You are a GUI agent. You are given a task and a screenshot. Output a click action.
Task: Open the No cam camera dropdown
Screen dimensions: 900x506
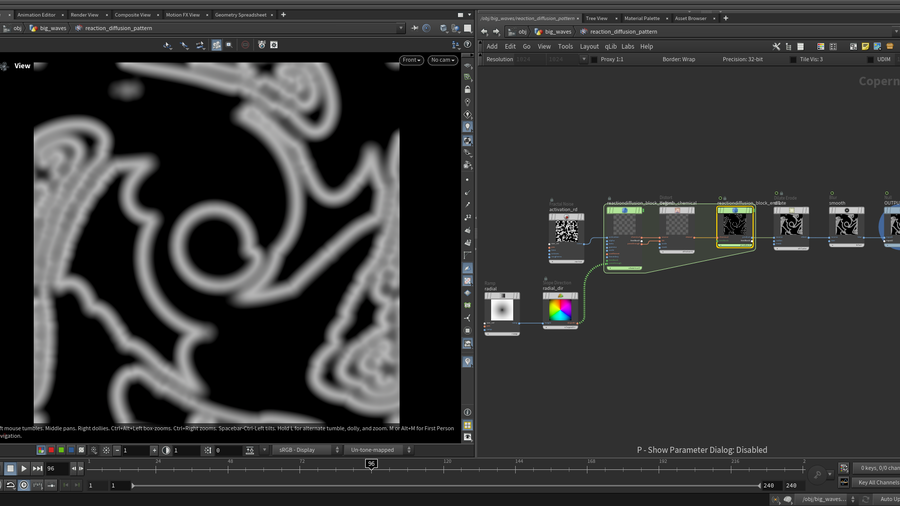pyautogui.click(x=442, y=60)
